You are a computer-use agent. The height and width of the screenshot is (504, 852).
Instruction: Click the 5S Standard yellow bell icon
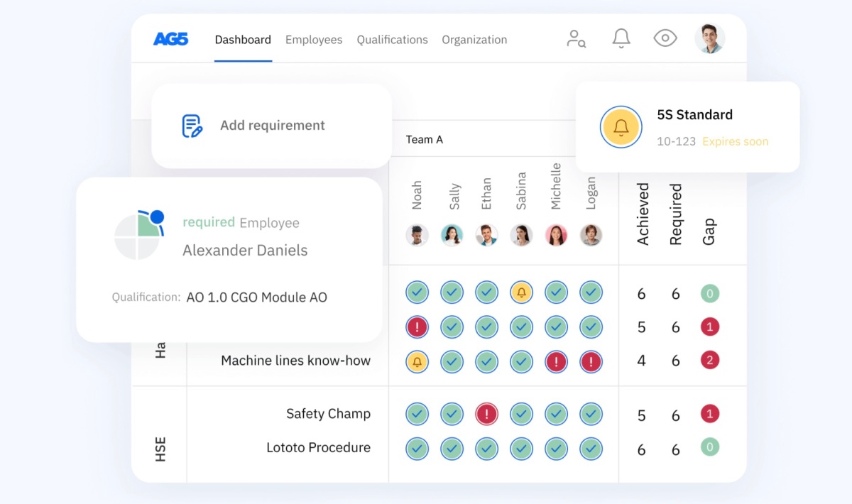tap(621, 128)
